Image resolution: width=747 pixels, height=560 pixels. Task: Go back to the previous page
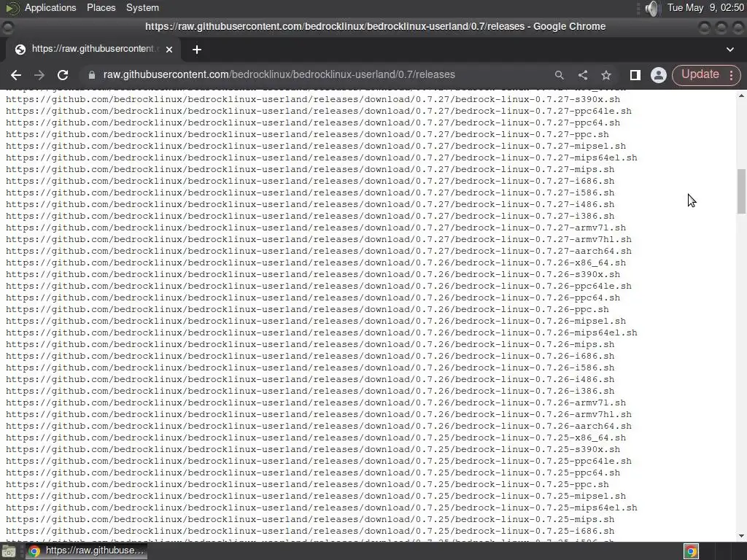click(16, 75)
